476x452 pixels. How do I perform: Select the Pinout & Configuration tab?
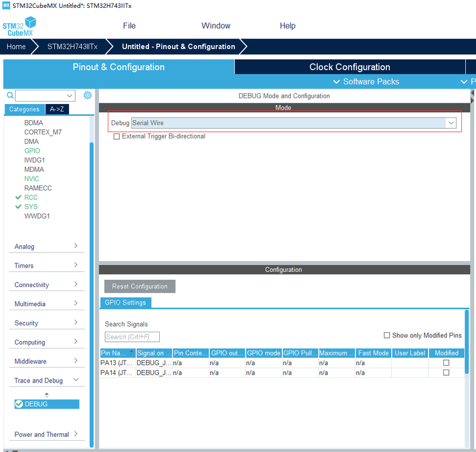[119, 67]
